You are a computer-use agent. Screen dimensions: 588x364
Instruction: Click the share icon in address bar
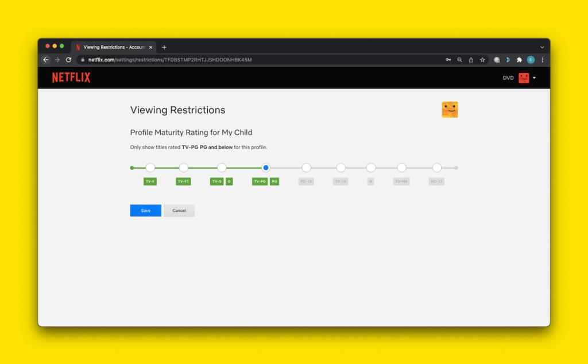[471, 60]
